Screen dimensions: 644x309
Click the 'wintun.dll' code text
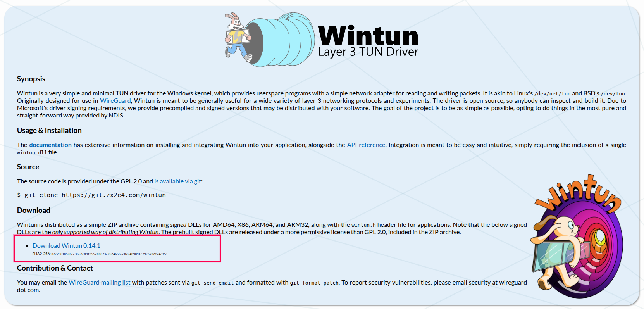pos(32,153)
